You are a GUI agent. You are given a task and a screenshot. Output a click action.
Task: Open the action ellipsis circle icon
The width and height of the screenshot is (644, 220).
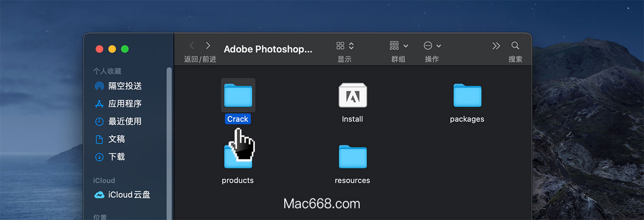(428, 45)
